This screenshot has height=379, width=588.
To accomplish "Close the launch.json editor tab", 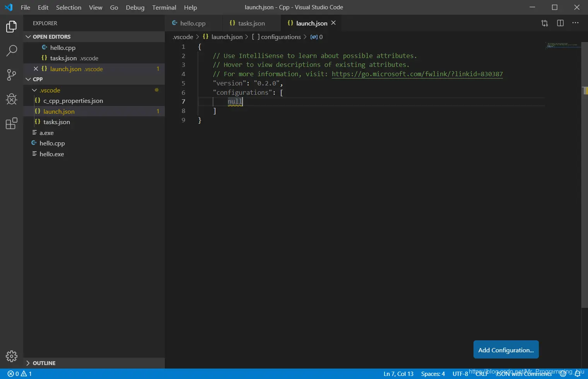I will (333, 23).
